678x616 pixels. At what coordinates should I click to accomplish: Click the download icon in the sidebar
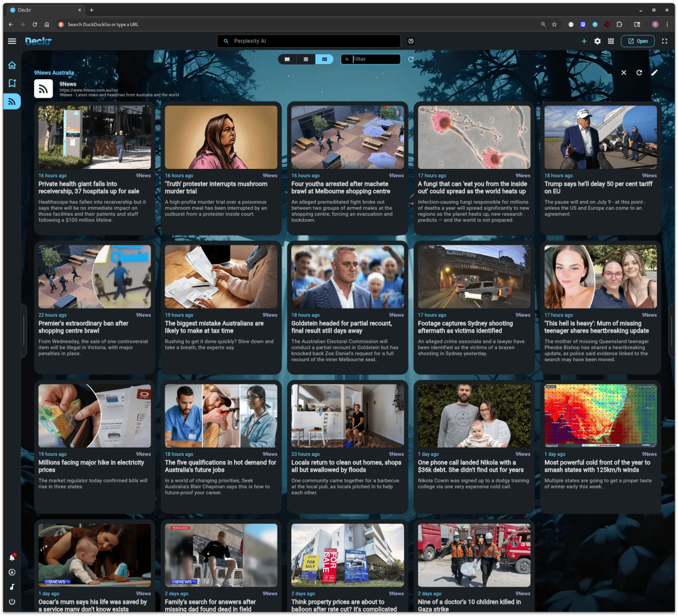[x=12, y=572]
